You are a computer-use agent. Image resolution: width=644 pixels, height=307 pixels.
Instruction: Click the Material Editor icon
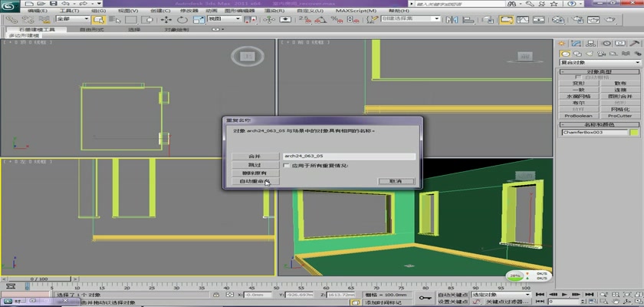tap(558, 20)
